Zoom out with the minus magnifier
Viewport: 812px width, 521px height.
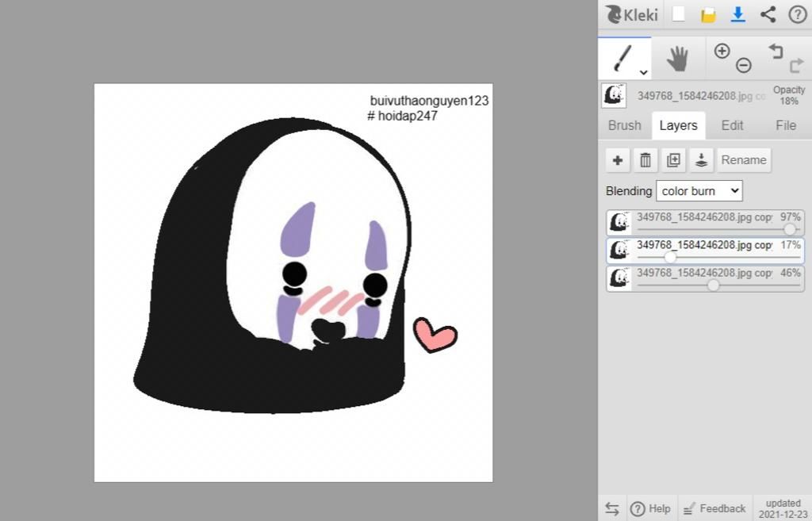(x=744, y=65)
